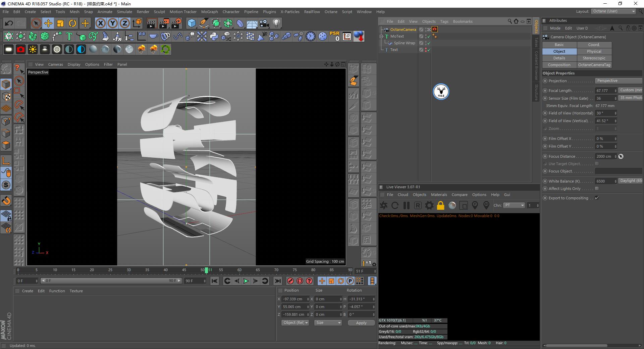Lock the Z axis using the Z toolbar icon

point(124,23)
